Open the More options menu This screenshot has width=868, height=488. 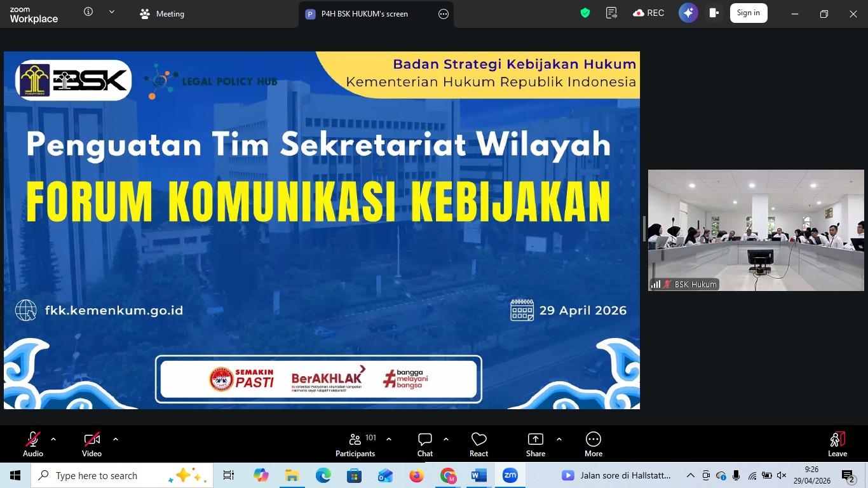[x=593, y=444]
